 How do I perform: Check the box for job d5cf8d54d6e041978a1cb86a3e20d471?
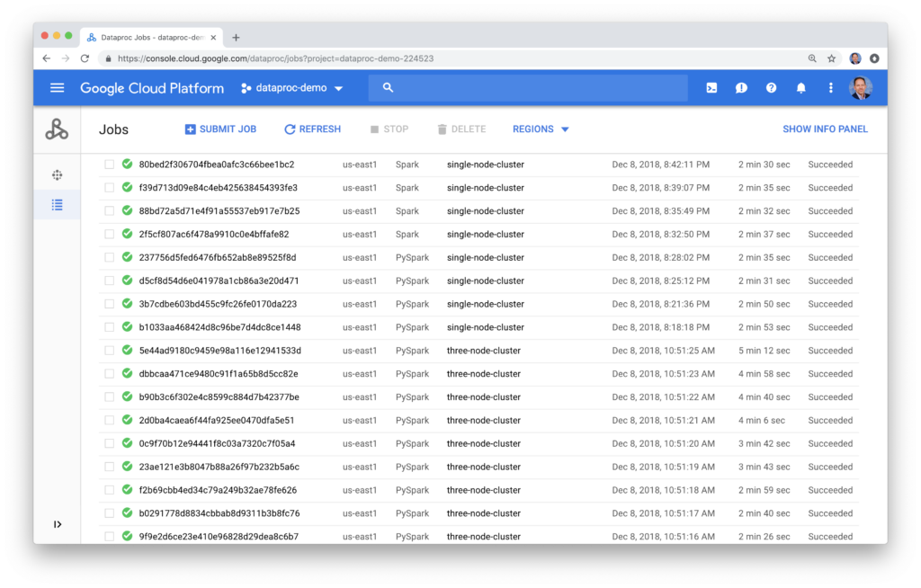coord(109,281)
